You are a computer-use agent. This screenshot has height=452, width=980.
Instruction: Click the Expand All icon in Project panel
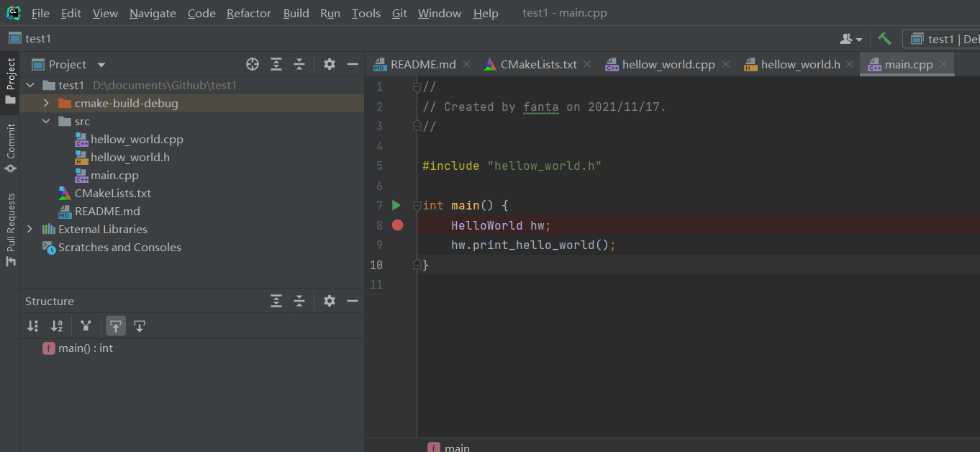pos(276,64)
